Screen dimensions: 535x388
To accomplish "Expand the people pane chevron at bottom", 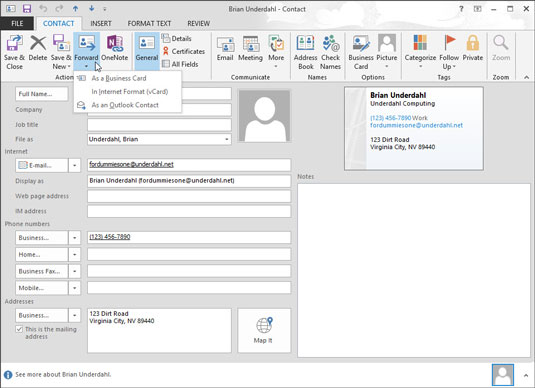I will [x=526, y=375].
